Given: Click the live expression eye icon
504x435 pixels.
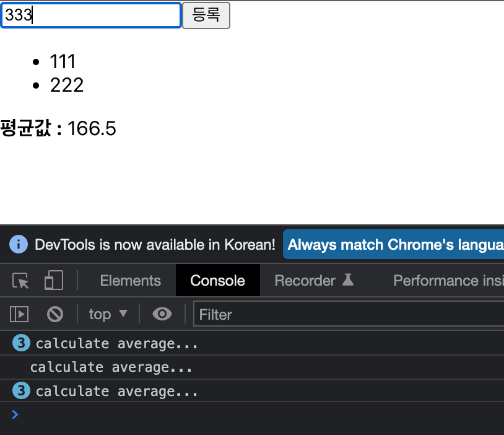Looking at the screenshot, I should coord(162,314).
